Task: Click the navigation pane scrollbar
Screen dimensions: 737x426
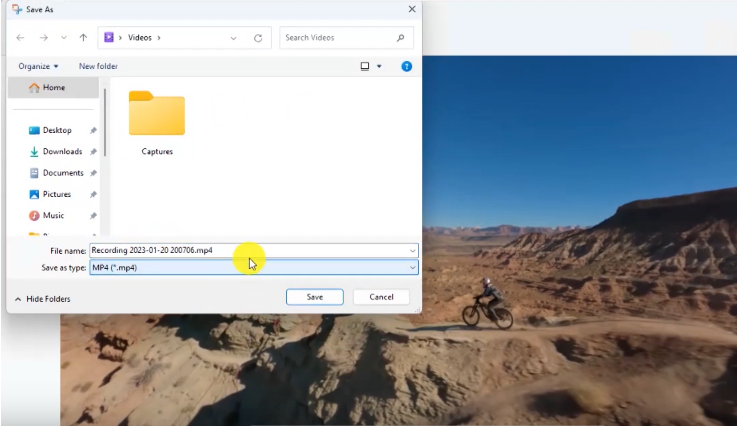Action: coord(105,122)
